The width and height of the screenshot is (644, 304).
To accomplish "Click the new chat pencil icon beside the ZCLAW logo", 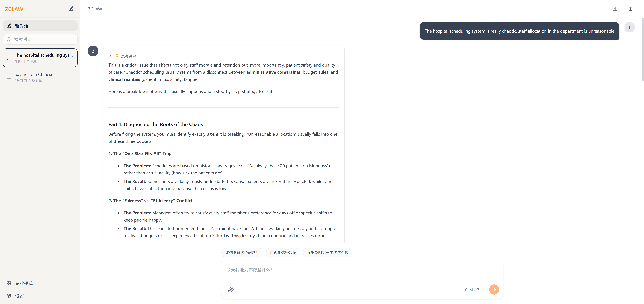I will 71,9.
